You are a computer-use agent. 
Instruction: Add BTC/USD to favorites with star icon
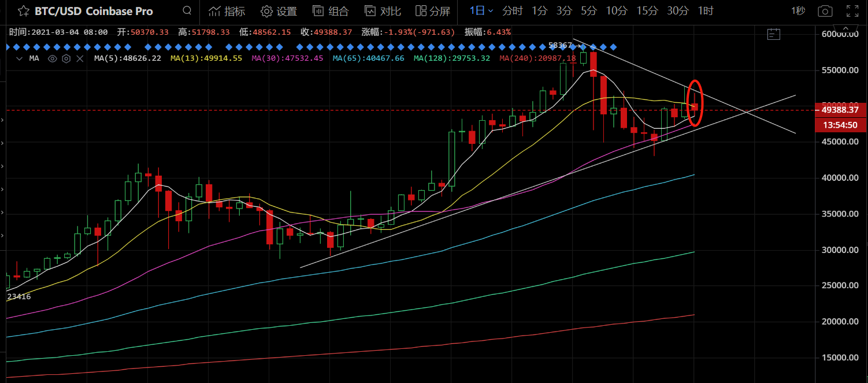tap(24, 10)
